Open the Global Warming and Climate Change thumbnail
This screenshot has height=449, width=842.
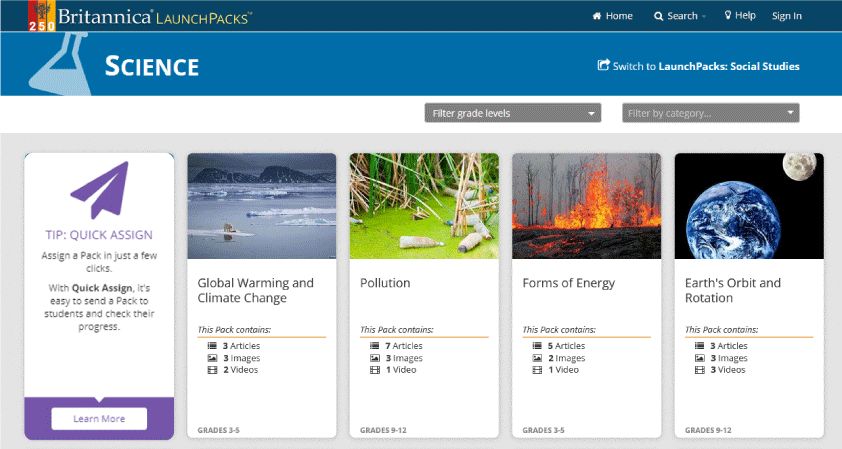(x=262, y=206)
